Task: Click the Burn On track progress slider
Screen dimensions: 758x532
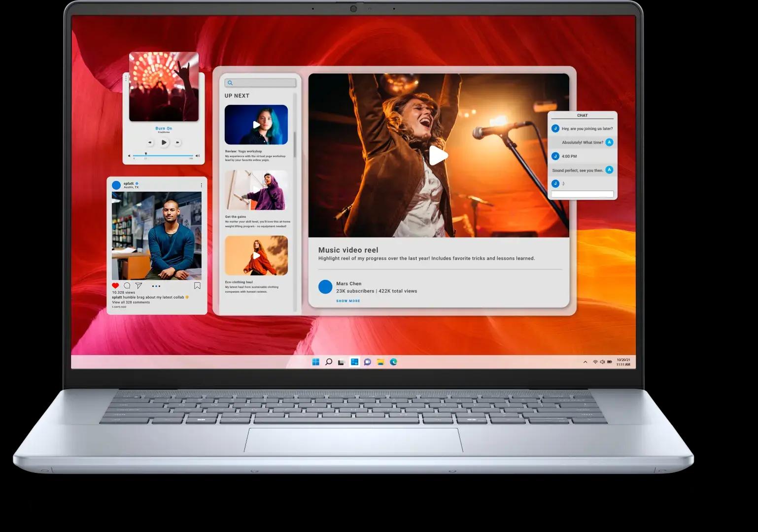Action: point(163,155)
